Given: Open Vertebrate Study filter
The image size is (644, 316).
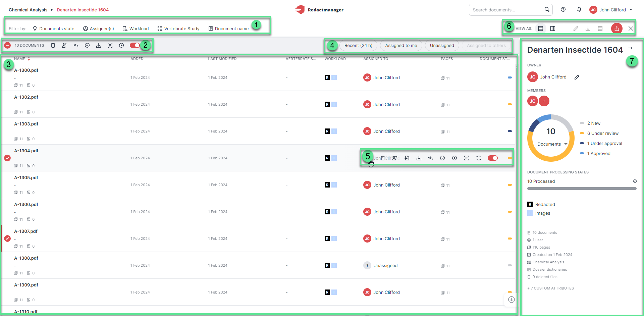Looking at the screenshot, I should point(178,29).
